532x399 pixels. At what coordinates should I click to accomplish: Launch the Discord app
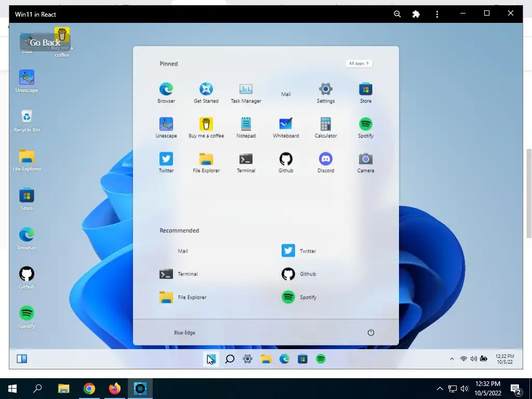coord(326,163)
